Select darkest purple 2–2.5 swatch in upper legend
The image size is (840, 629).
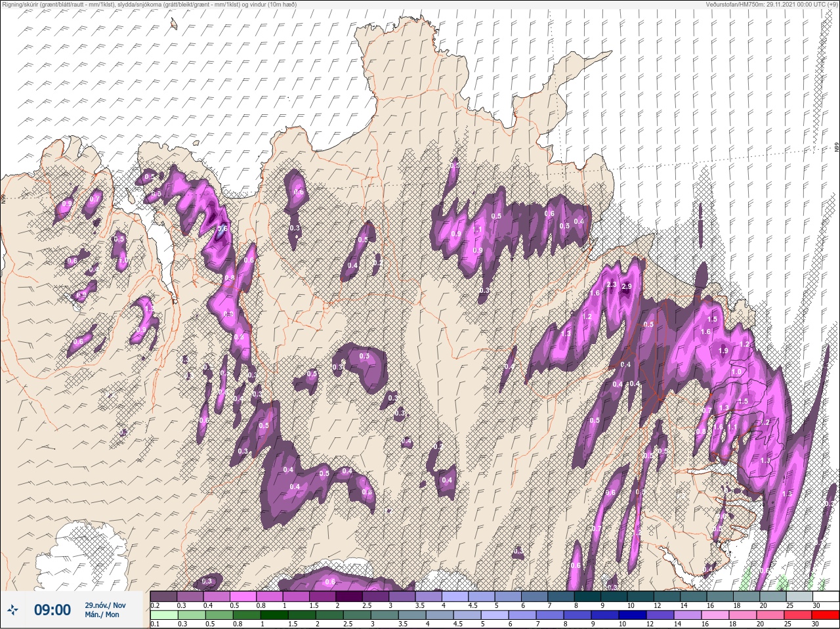pos(350,596)
